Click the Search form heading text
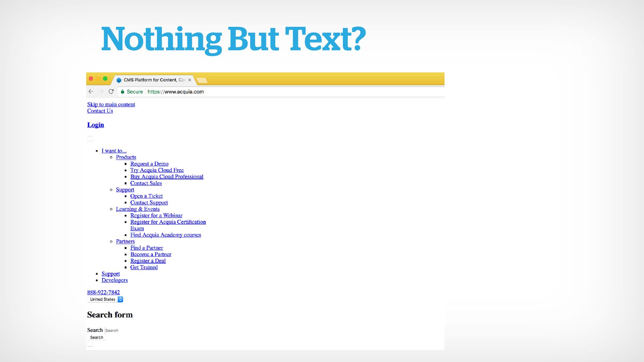 coord(110,315)
